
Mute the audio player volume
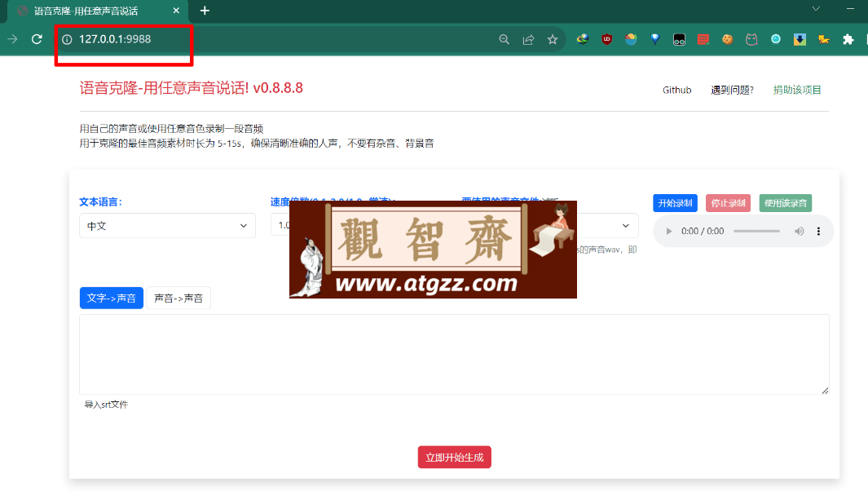point(799,232)
